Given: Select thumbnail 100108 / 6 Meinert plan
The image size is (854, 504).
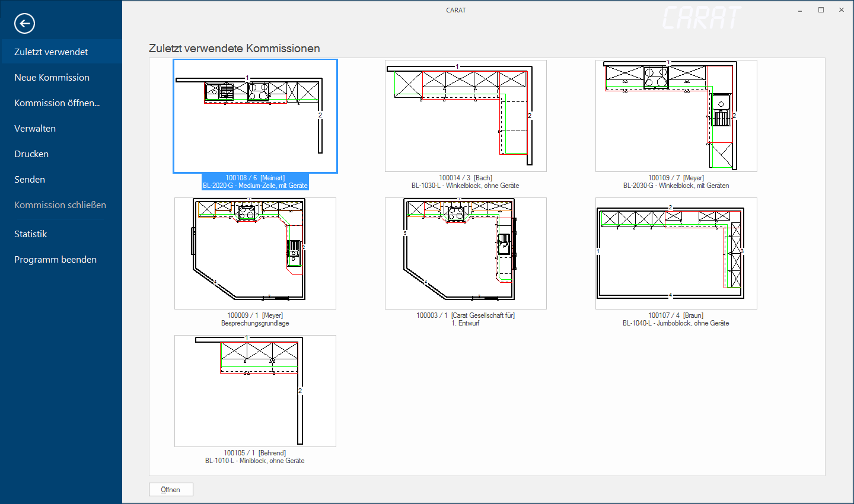Looking at the screenshot, I should pos(255,116).
